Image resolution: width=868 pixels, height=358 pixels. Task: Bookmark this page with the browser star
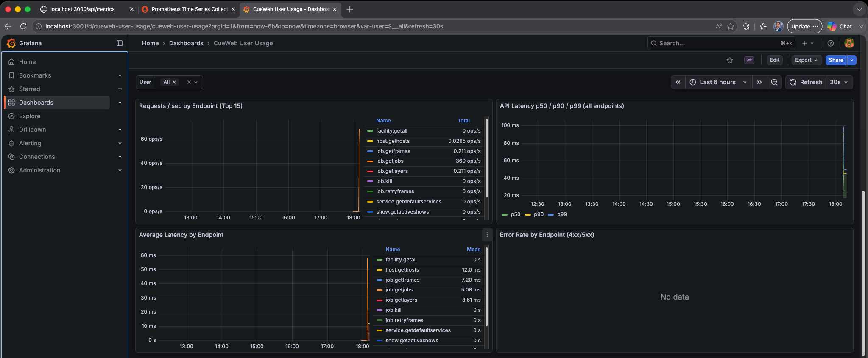coord(731,26)
